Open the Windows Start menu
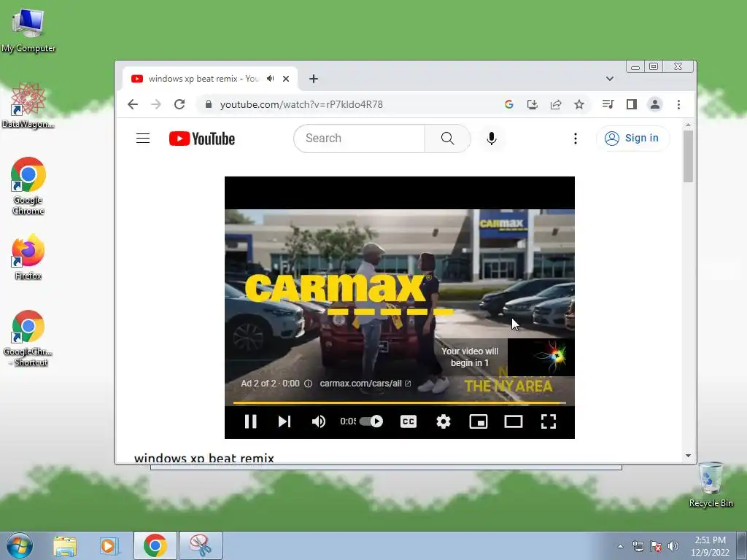 [20, 545]
